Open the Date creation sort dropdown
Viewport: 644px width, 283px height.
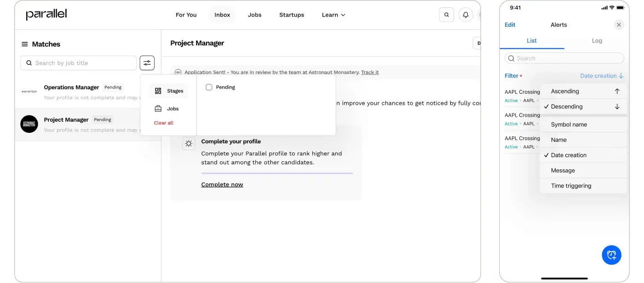coord(602,76)
